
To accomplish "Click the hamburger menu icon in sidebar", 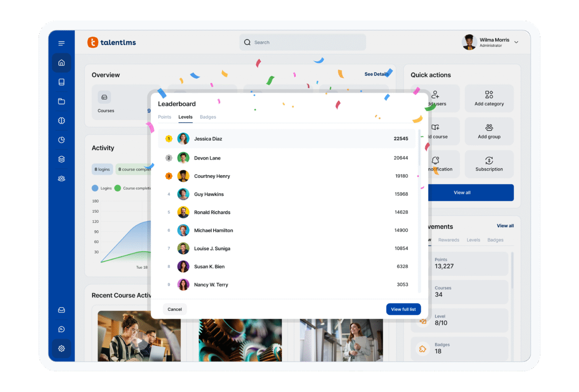I will (61, 43).
